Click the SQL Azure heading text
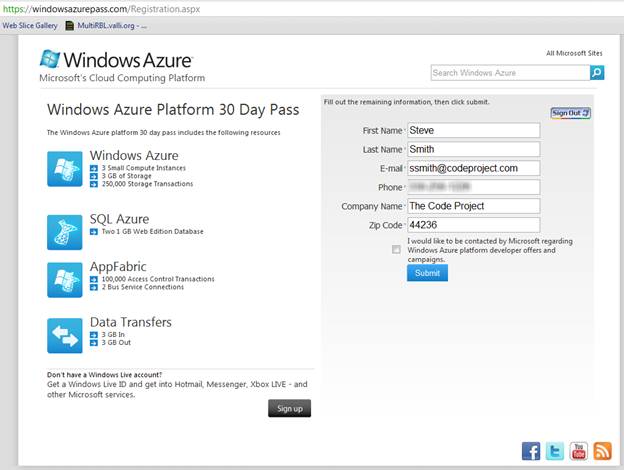The image size is (624, 470). tap(119, 219)
